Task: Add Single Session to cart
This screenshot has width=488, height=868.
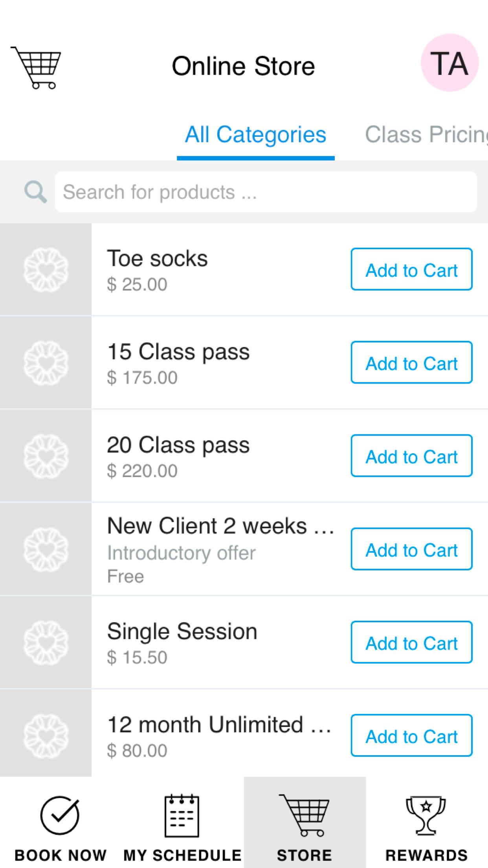Action: click(x=411, y=642)
